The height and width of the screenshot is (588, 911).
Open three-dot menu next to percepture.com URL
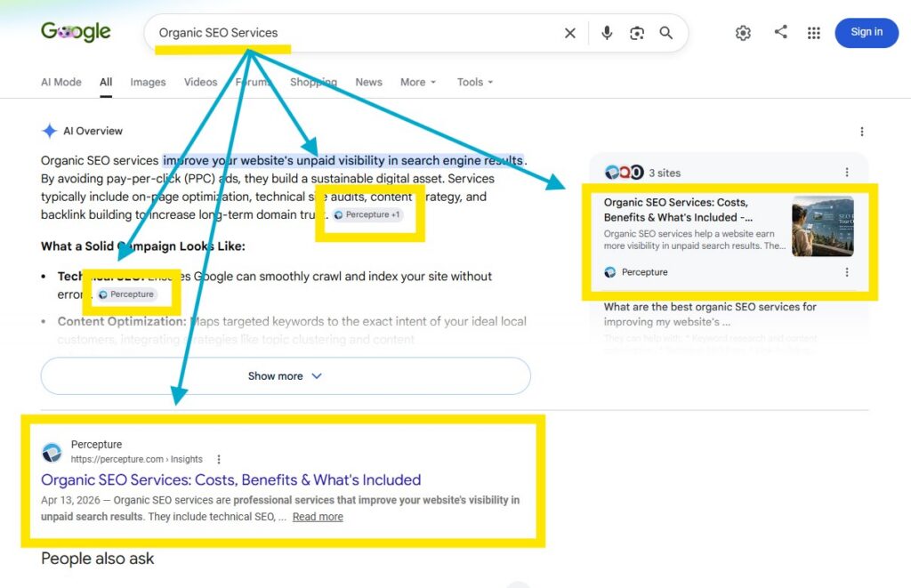tap(219, 460)
